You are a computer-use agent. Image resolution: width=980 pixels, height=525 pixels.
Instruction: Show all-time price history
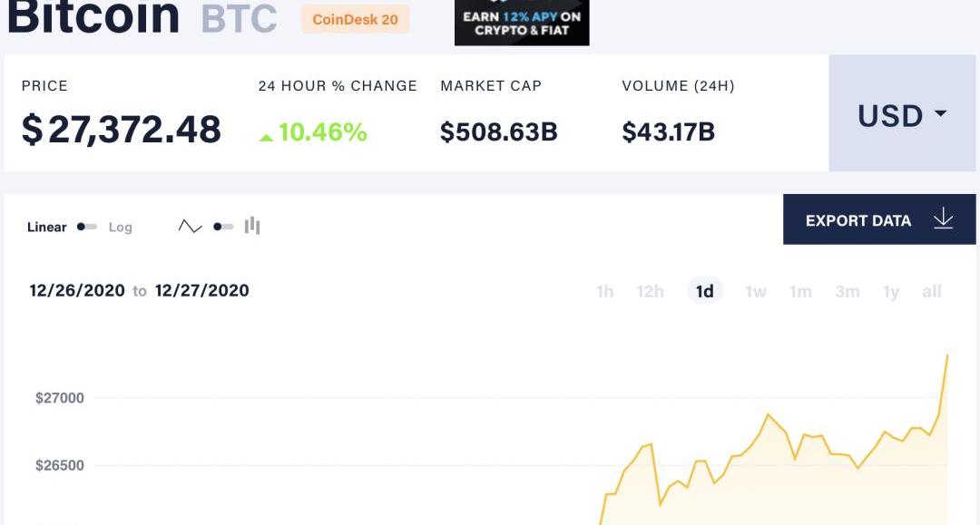[x=932, y=292]
